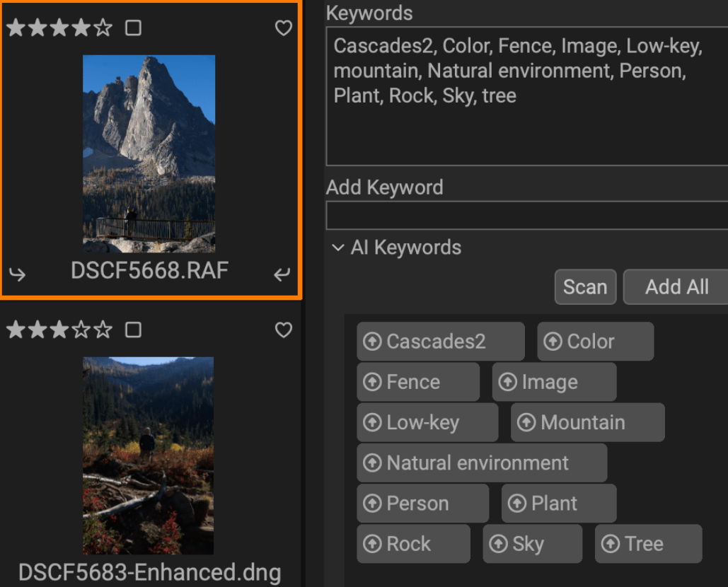Image resolution: width=728 pixels, height=587 pixels.
Task: Select the mountain peak thumbnail DSCF5668.RAF
Action: click(149, 153)
